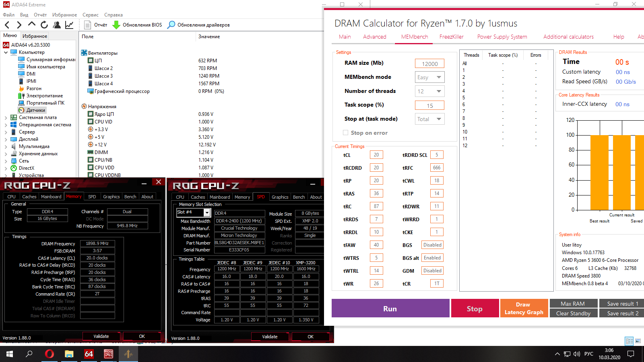Select DMI node in AIDA64 tree
The image size is (644, 362).
tap(27, 74)
